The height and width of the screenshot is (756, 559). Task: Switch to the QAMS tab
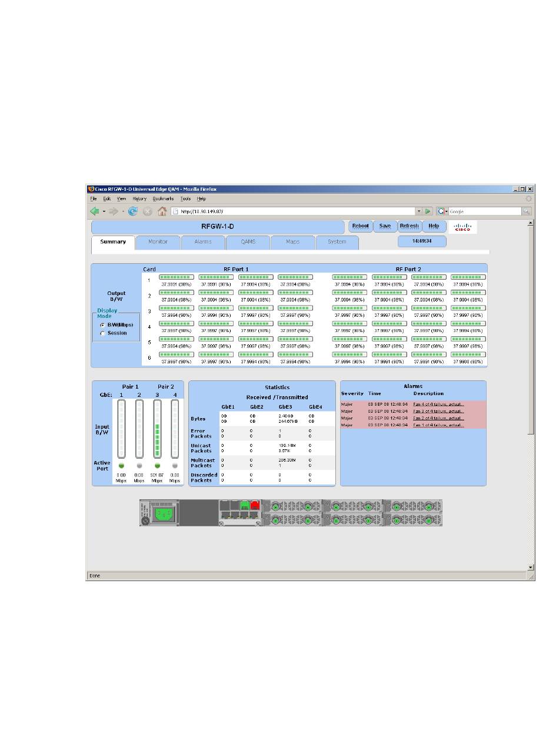[x=248, y=242]
